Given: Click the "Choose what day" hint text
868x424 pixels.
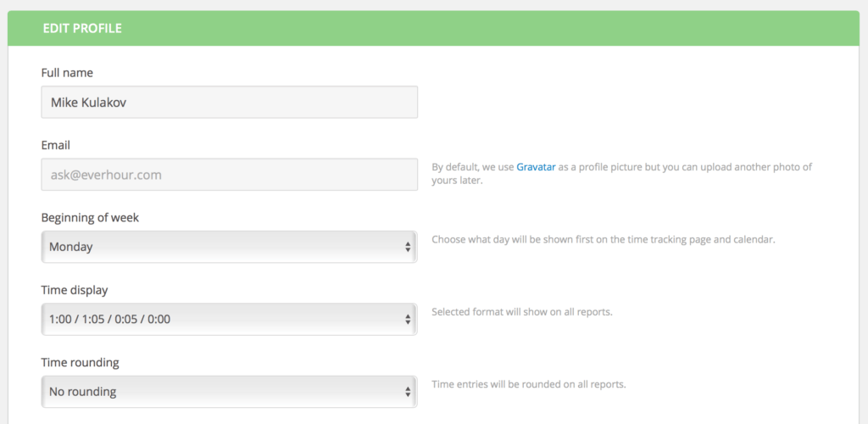Looking at the screenshot, I should pyautogui.click(x=603, y=239).
